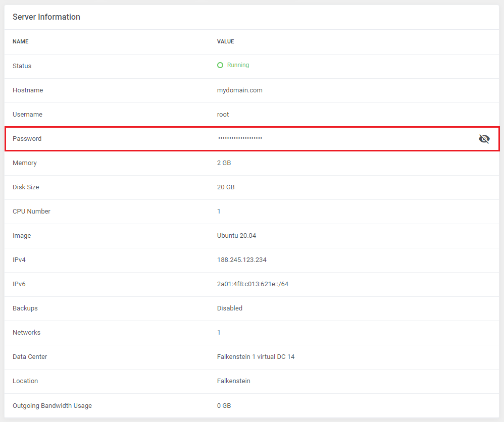Click the root username value
Viewport: 504px width, 422px height.
click(223, 115)
